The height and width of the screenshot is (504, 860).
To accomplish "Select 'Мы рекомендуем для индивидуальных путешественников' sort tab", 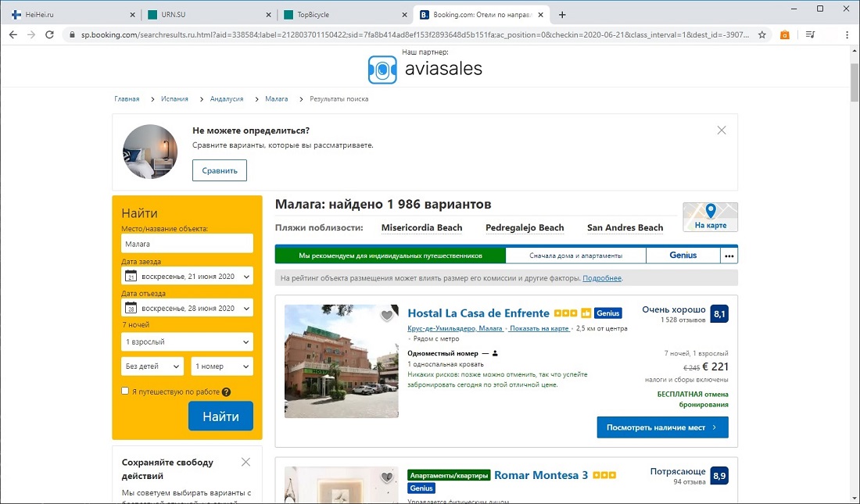I will pyautogui.click(x=390, y=256).
